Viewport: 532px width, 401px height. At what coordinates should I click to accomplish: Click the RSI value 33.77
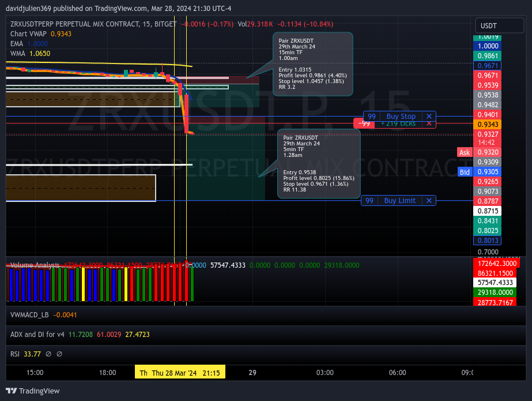click(x=32, y=354)
